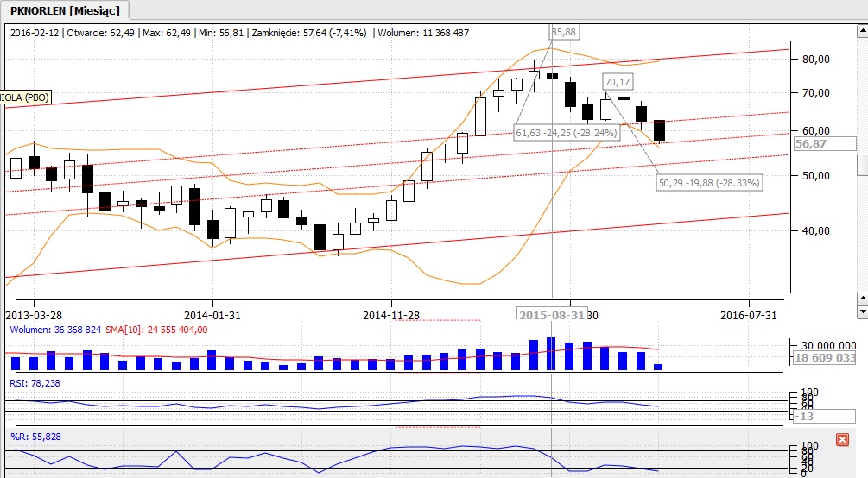The height and width of the screenshot is (478, 868).
Task: Click the highlighted crosshair date 2015-08-31
Action: pyautogui.click(x=552, y=315)
